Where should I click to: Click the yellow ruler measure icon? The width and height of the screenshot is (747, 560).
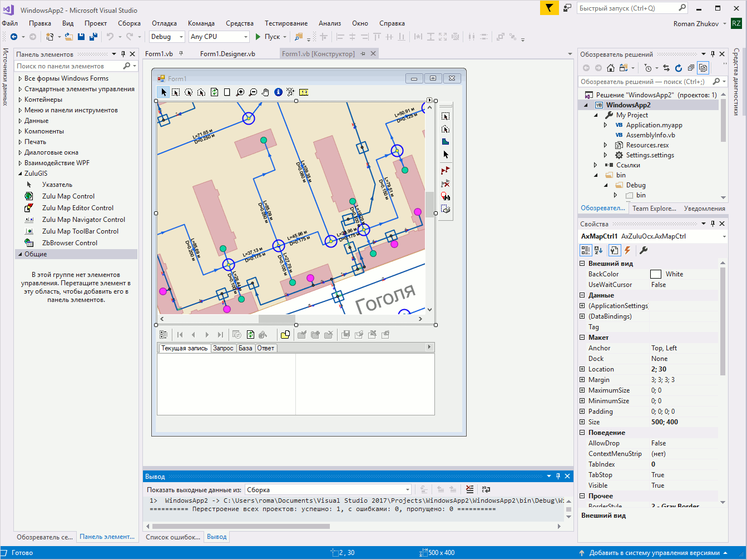click(x=304, y=92)
